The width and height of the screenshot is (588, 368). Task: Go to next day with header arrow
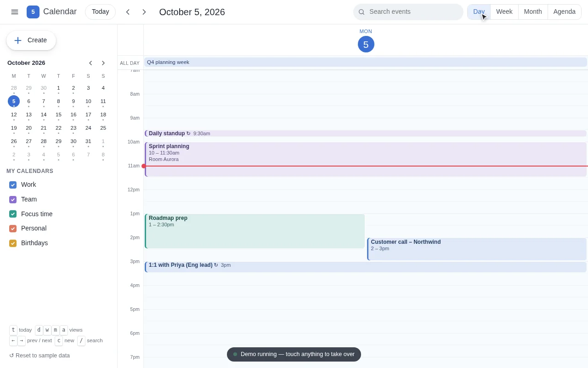click(x=144, y=12)
